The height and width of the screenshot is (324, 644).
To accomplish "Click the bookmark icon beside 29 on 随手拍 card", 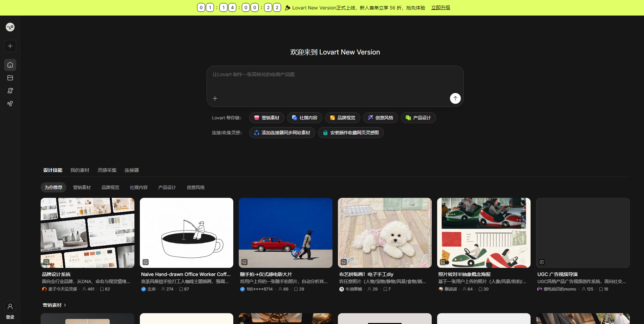I will point(296,289).
